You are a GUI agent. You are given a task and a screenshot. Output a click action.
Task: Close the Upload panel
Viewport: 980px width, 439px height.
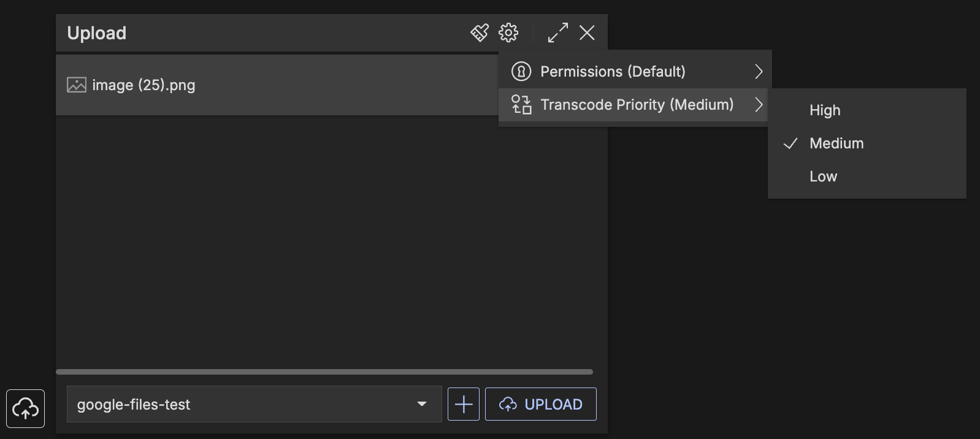click(x=587, y=32)
